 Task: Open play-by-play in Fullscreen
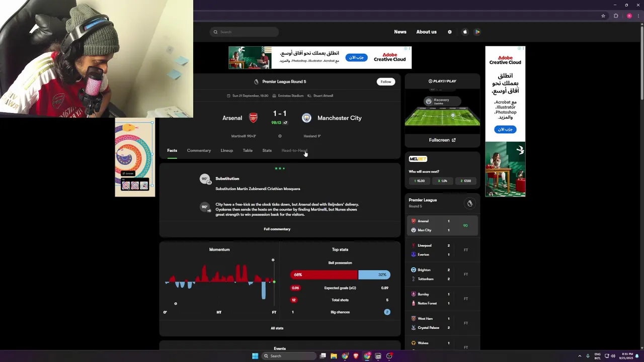[442, 140]
